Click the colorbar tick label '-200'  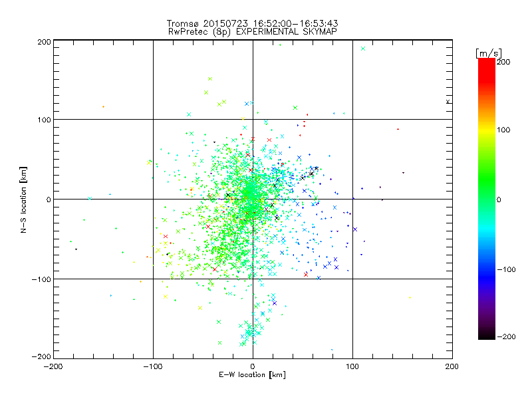pyautogui.click(x=506, y=337)
